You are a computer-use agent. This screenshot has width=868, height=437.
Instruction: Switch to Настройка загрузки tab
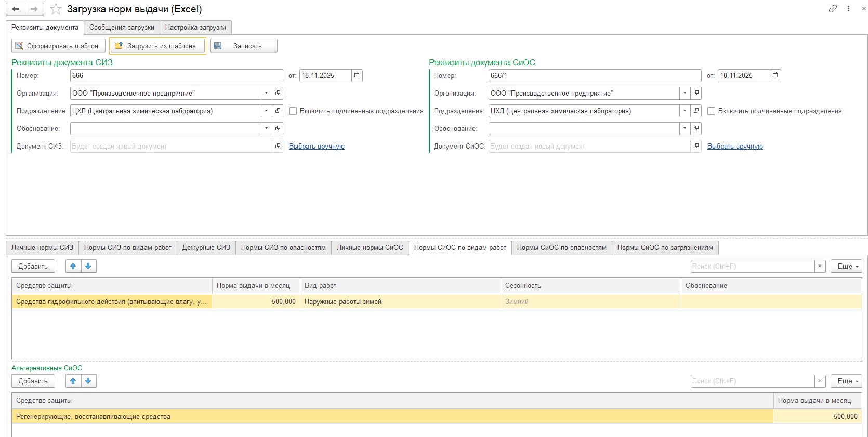click(195, 28)
